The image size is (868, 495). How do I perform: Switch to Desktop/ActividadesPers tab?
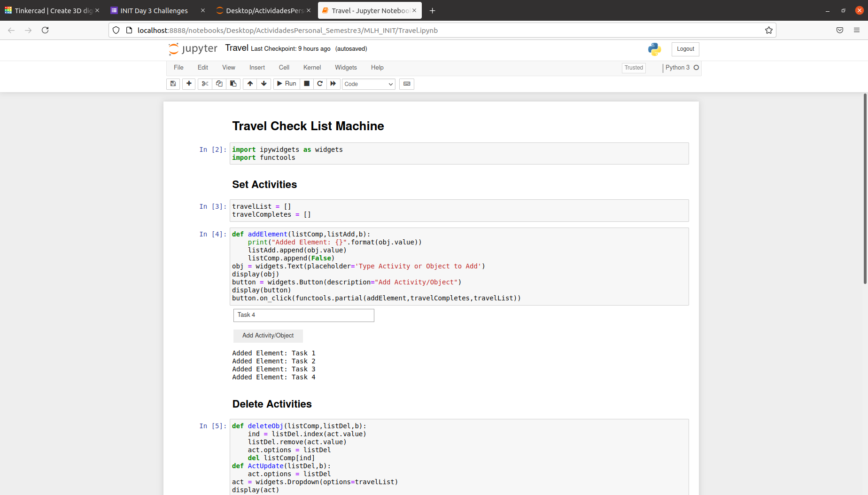264,10
